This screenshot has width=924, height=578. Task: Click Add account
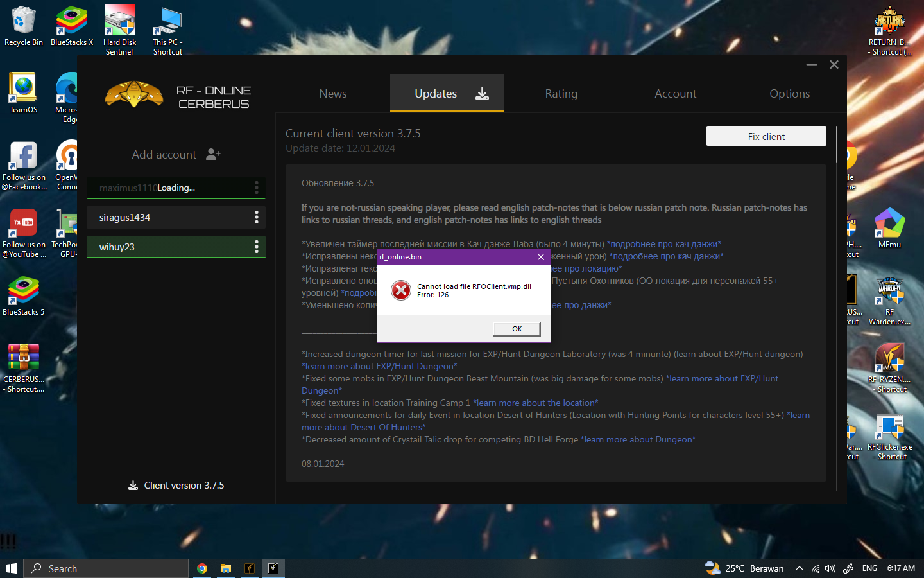tap(176, 154)
